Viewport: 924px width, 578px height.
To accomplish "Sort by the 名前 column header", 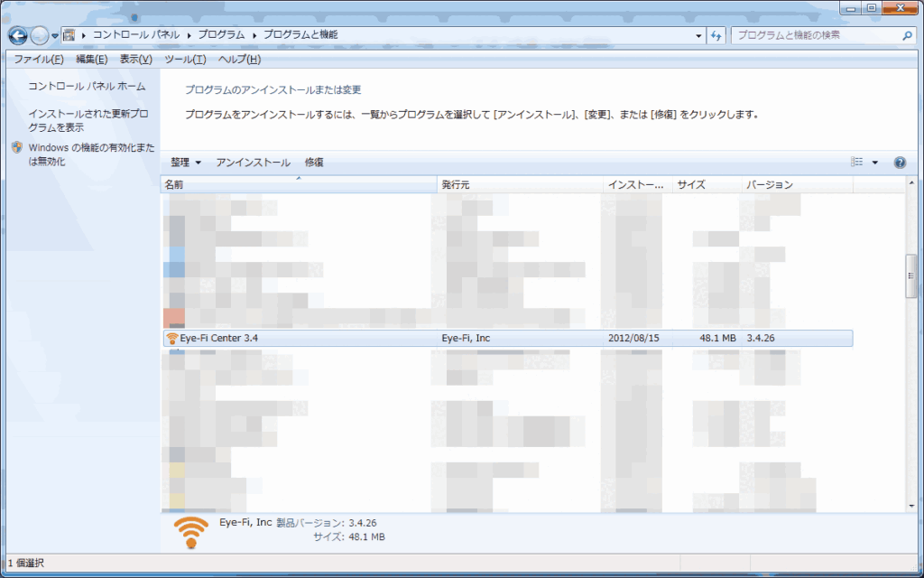I will (x=299, y=184).
